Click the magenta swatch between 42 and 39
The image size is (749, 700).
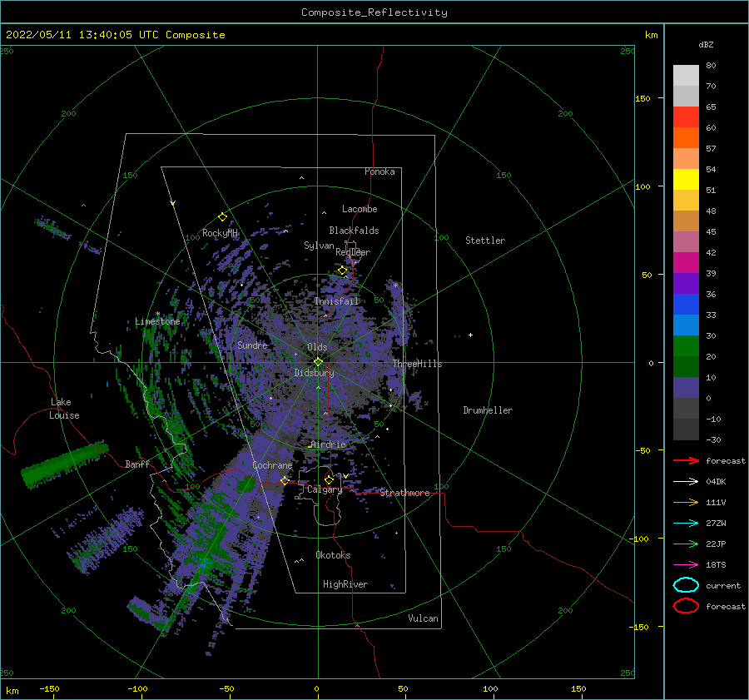pos(686,262)
